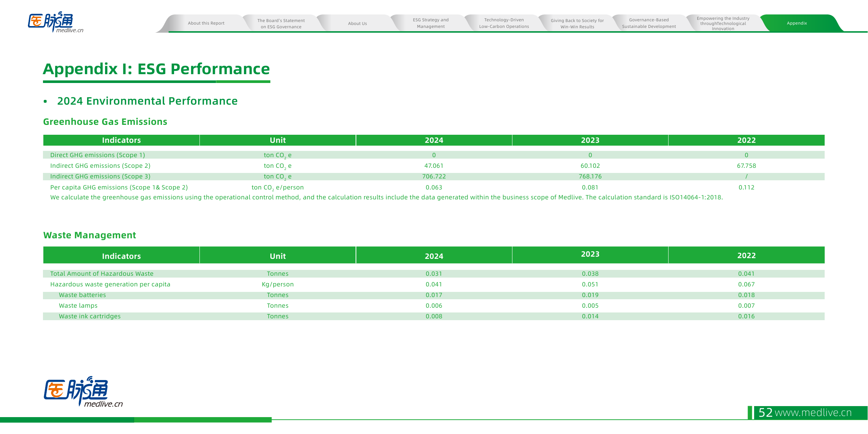Screen dimensions: 868x434
Task: Click the ton CO2 e/person unit cell
Action: (x=278, y=188)
